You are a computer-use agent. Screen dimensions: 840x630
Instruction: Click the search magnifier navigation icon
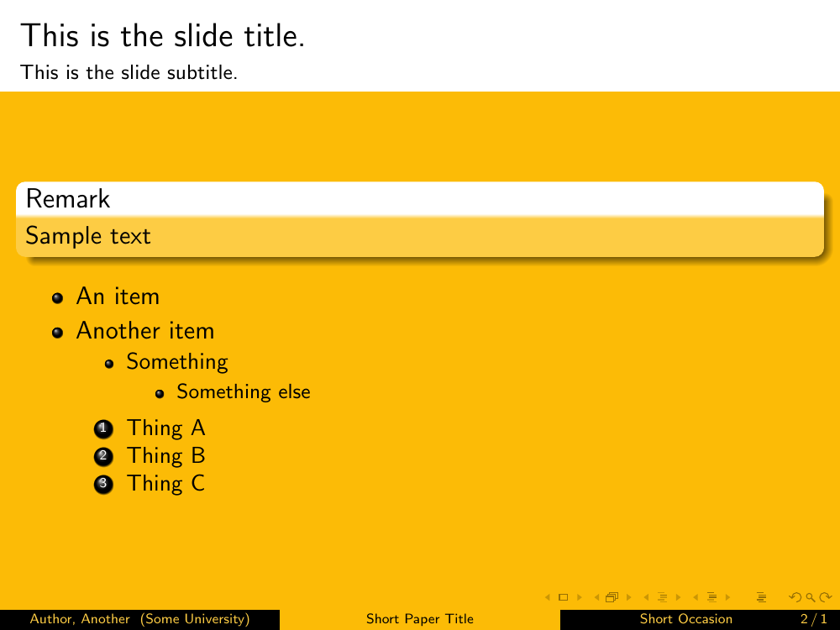[810, 598]
